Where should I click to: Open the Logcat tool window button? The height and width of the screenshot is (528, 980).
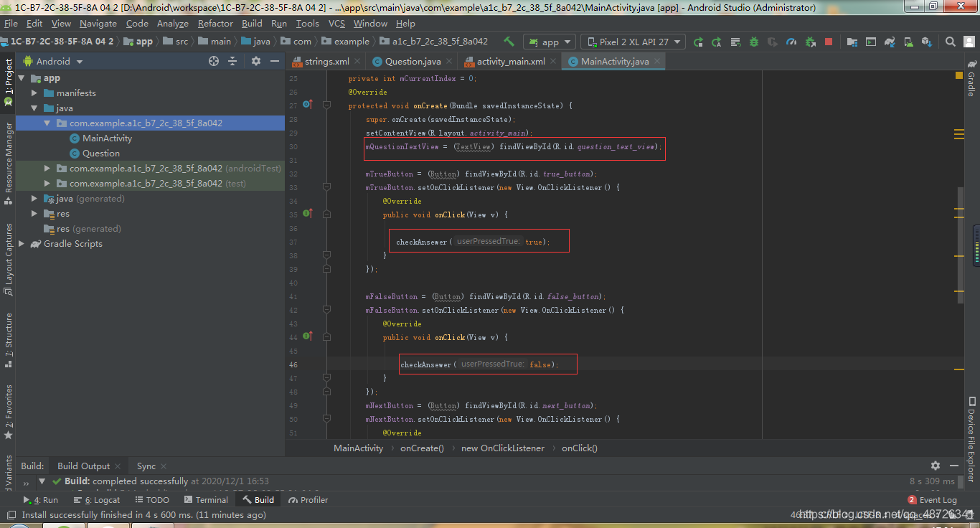point(96,500)
